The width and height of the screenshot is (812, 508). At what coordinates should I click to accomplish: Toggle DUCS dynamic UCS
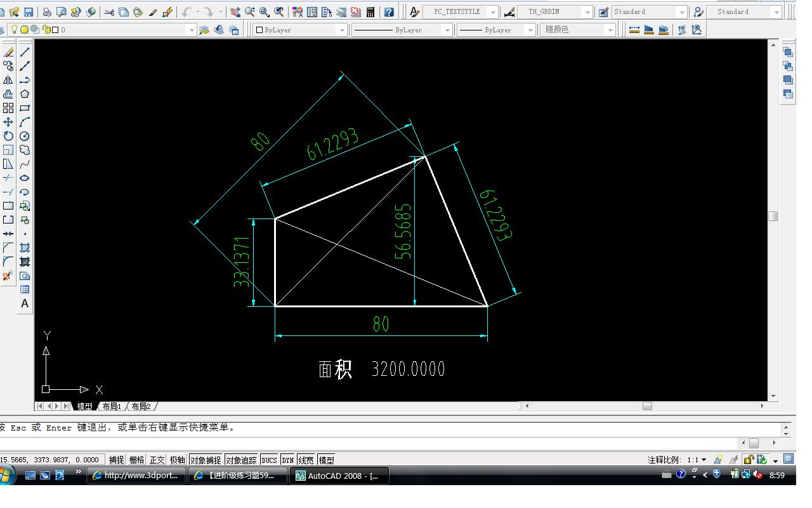pos(270,460)
